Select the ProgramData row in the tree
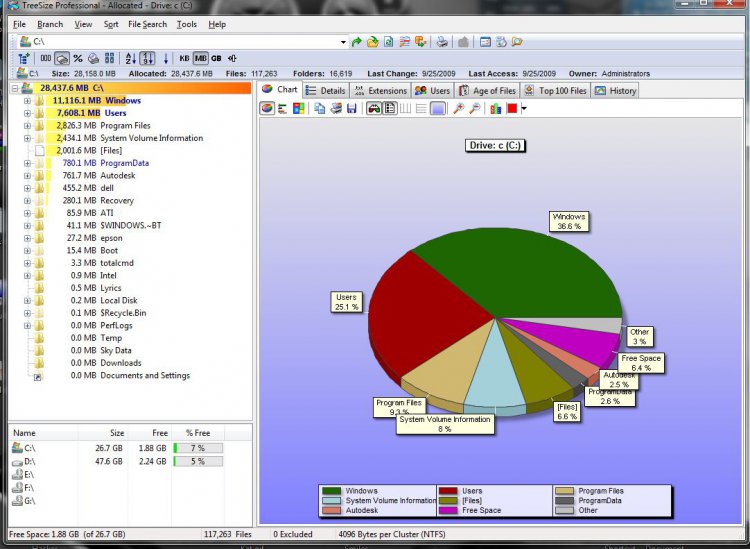The width and height of the screenshot is (750, 549). pyautogui.click(x=124, y=163)
